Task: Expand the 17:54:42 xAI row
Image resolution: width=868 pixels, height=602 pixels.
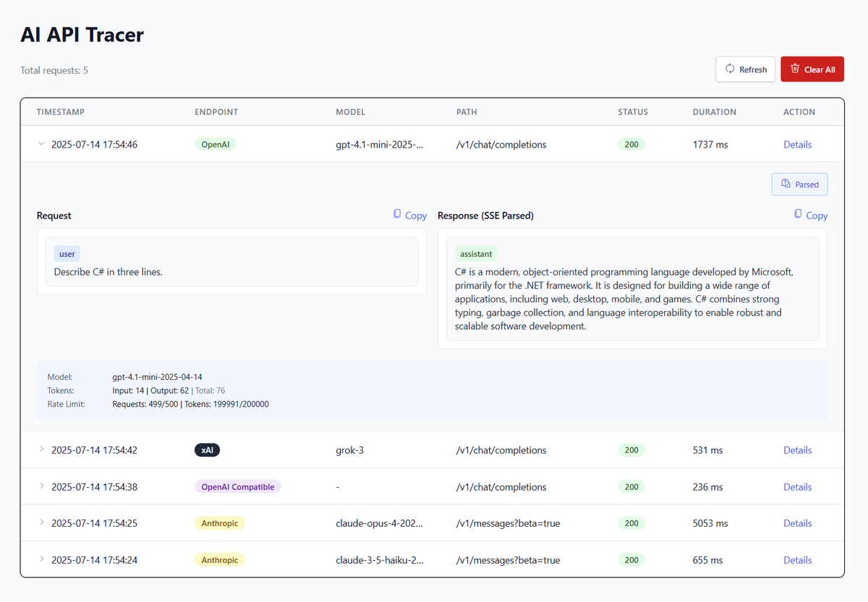Action: (x=41, y=449)
